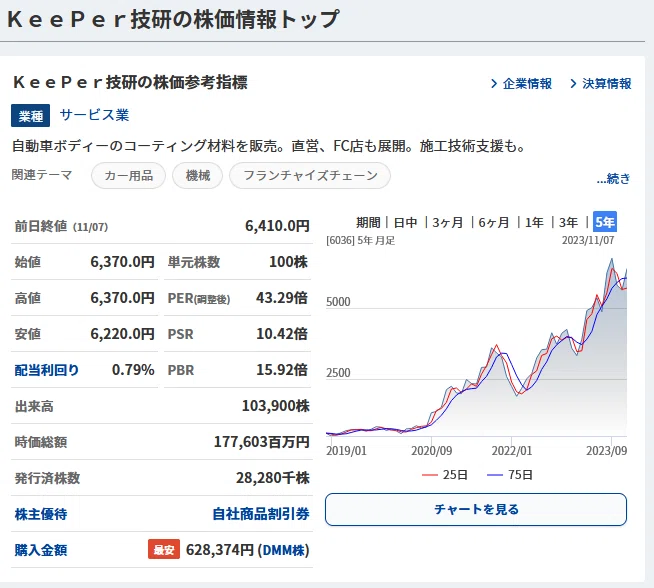Switch chart period to 6ヶ月
The width and height of the screenshot is (654, 588).
(x=494, y=222)
